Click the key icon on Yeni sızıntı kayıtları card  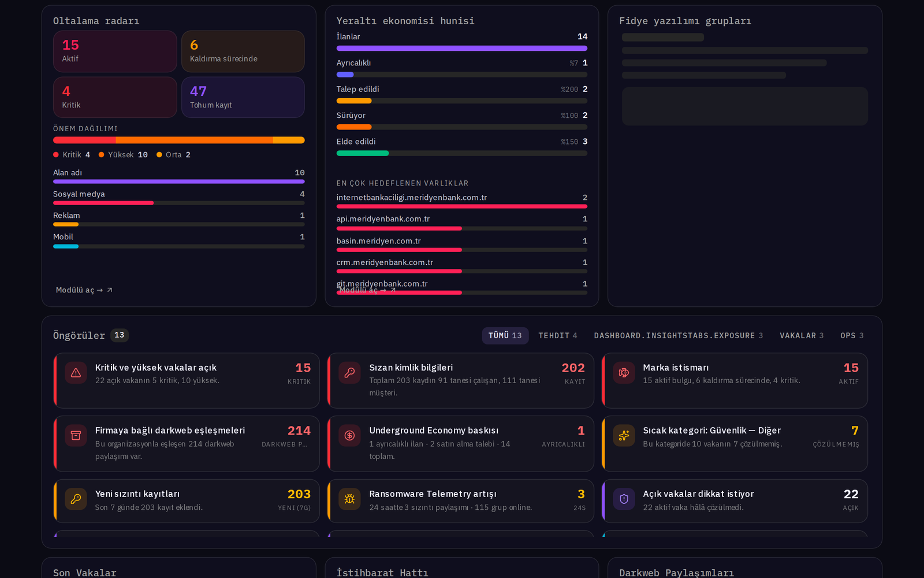(76, 499)
